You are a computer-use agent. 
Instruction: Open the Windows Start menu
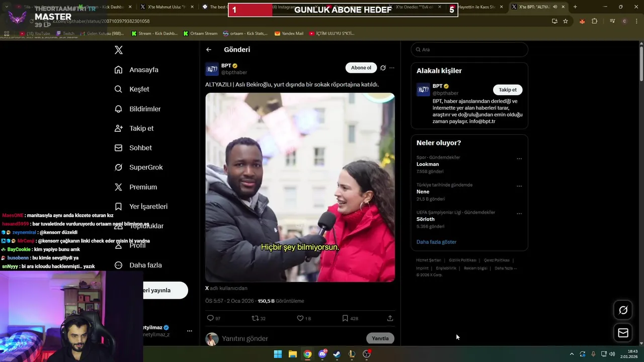tap(278, 354)
